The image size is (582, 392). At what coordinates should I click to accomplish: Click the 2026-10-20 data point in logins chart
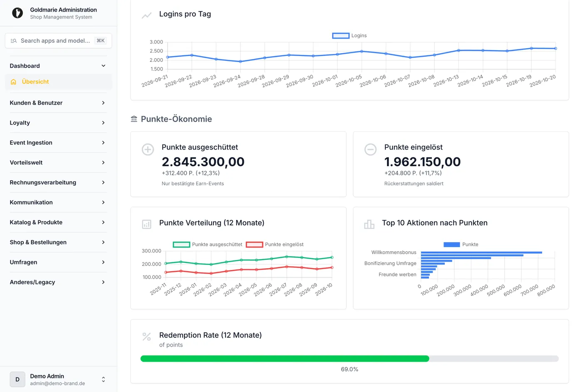click(x=556, y=49)
